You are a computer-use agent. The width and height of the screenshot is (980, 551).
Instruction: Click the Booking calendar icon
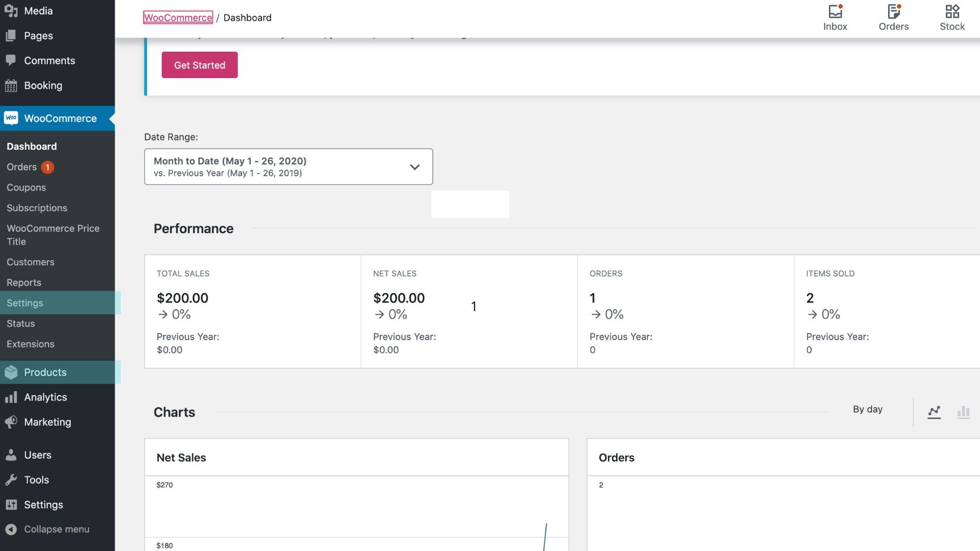tap(11, 86)
